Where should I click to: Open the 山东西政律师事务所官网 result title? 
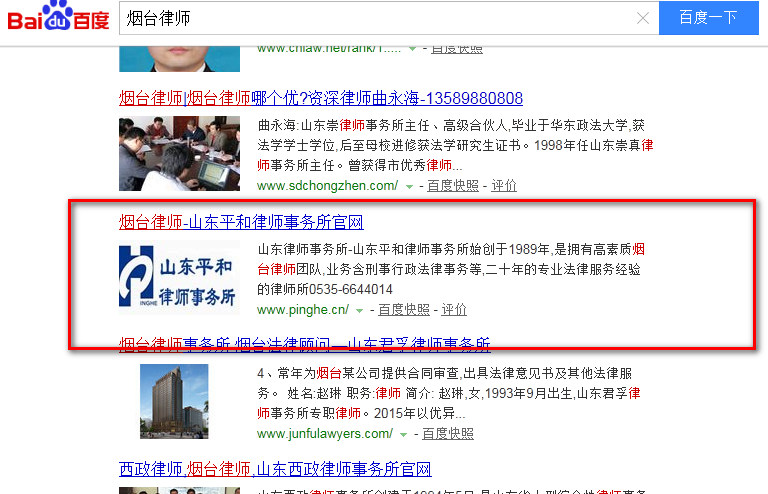point(275,469)
